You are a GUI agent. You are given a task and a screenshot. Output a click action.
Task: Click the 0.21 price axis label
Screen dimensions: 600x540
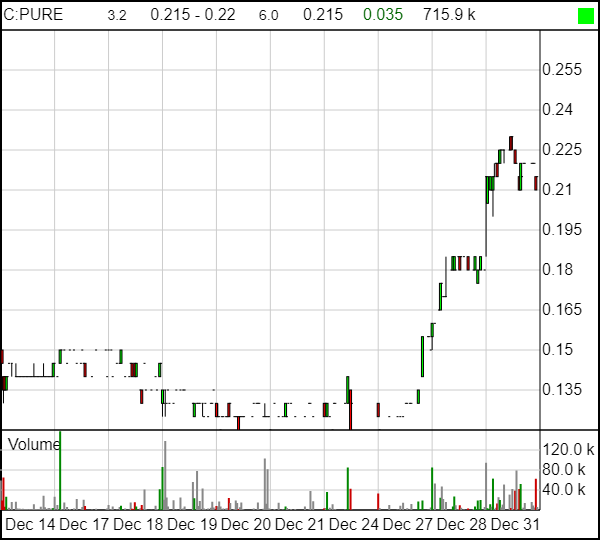point(558,190)
